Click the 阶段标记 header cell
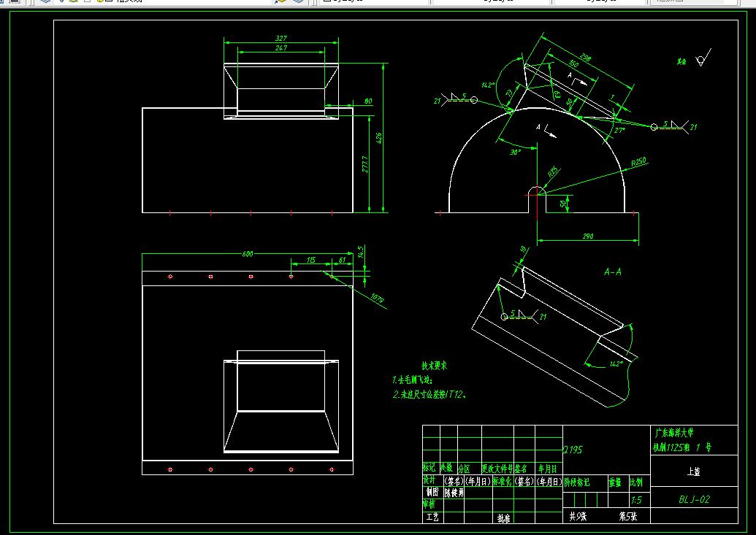Screen dimensions: 756x535 tap(577, 482)
